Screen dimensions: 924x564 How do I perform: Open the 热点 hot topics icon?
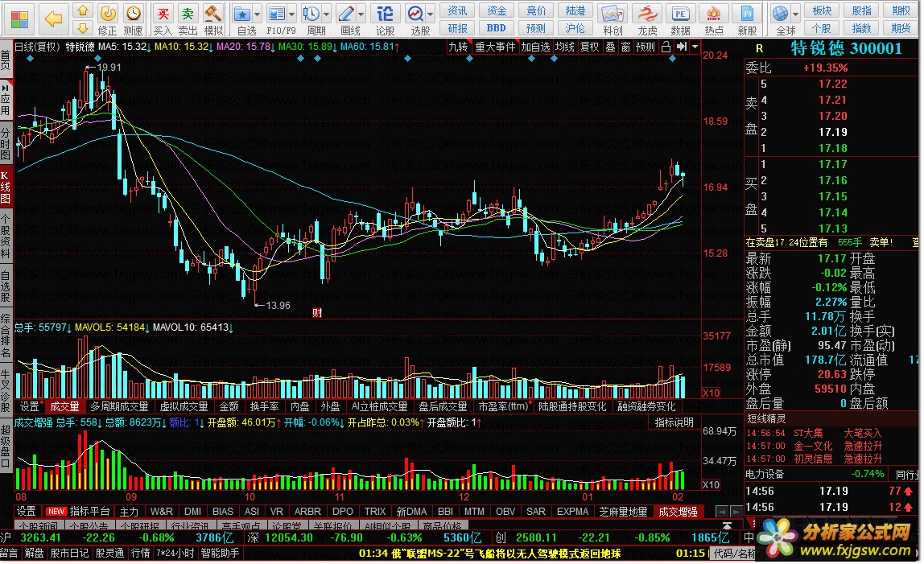click(x=714, y=19)
